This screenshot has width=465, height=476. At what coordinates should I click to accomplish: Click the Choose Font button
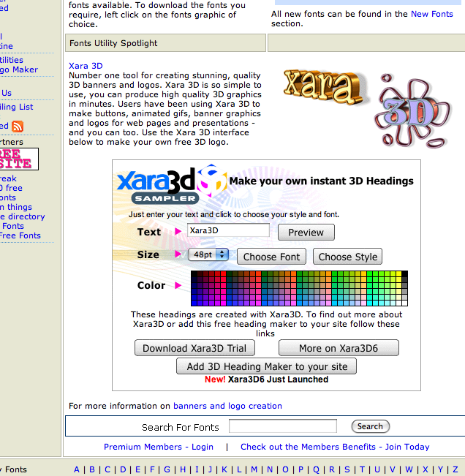(271, 257)
